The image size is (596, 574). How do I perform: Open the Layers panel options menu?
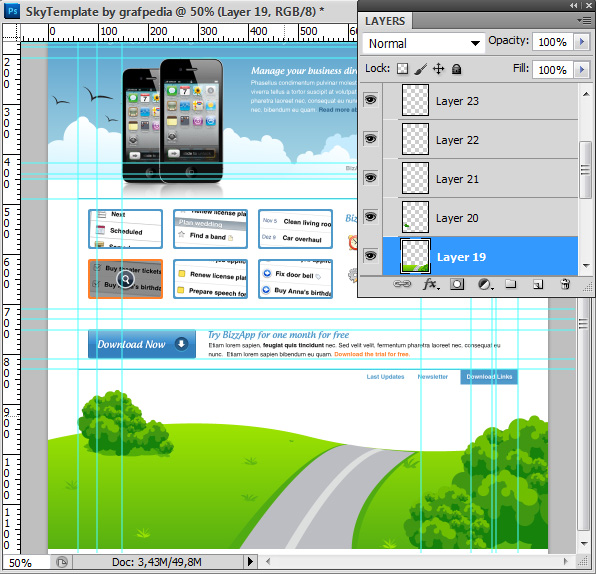584,20
